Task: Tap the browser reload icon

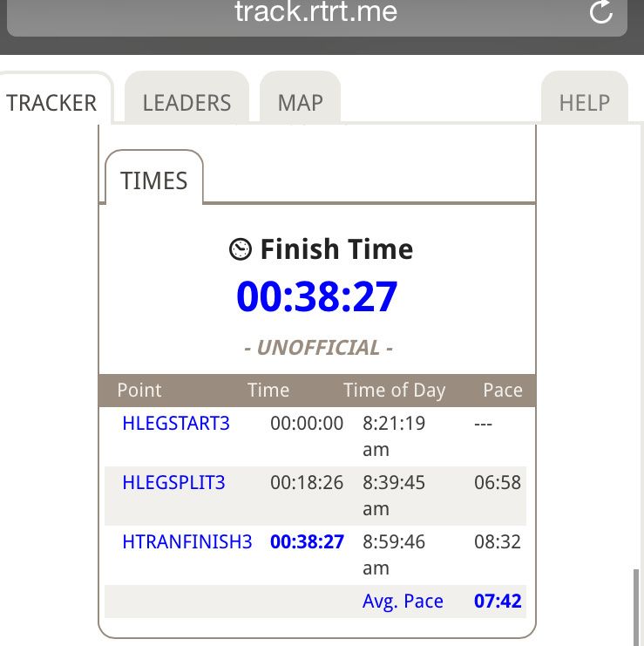Action: point(600,11)
